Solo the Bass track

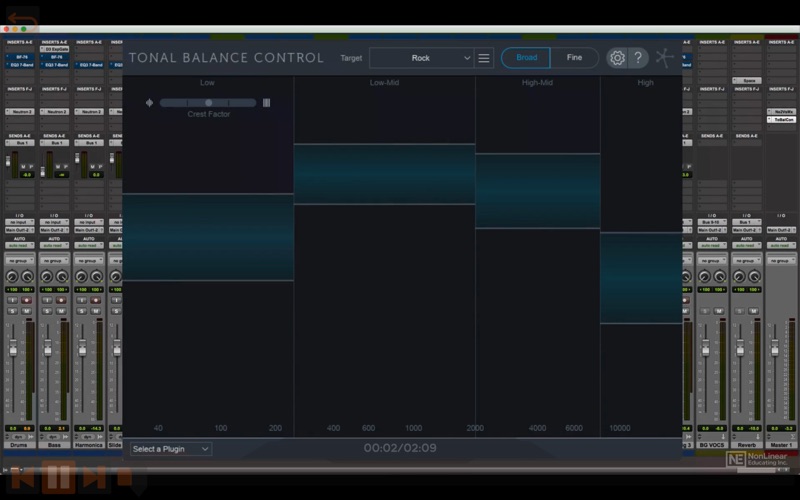(x=47, y=311)
